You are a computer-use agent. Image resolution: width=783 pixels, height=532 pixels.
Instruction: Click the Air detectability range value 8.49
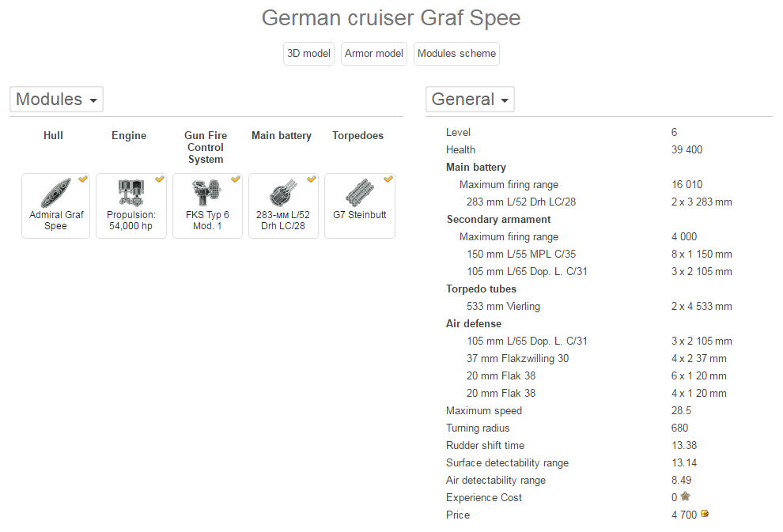point(681,480)
